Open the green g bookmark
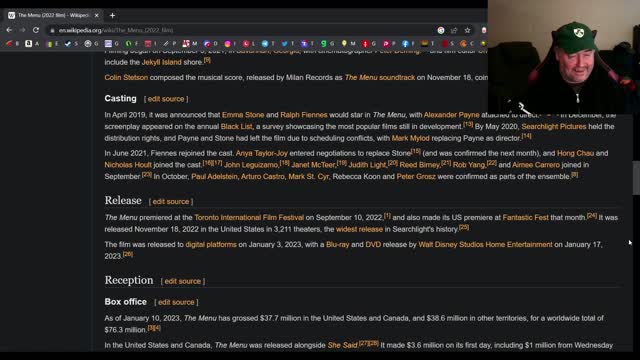The width and height of the screenshot is (640, 360). pos(327,43)
